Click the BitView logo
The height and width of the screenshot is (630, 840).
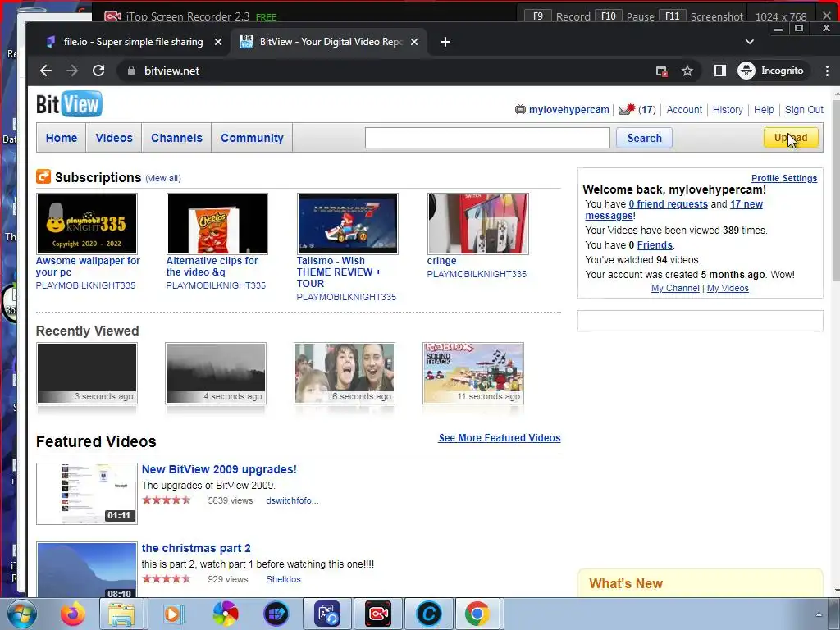pyautogui.click(x=69, y=104)
